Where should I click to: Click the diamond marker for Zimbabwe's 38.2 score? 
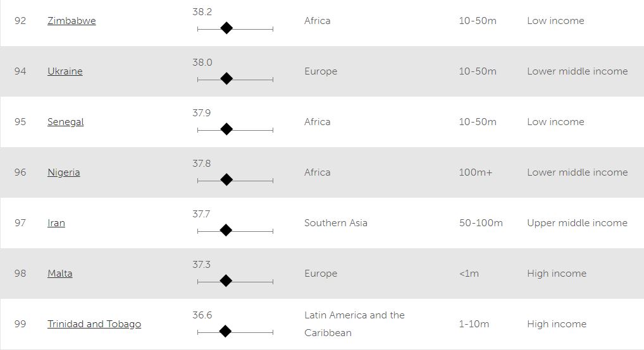(226, 28)
